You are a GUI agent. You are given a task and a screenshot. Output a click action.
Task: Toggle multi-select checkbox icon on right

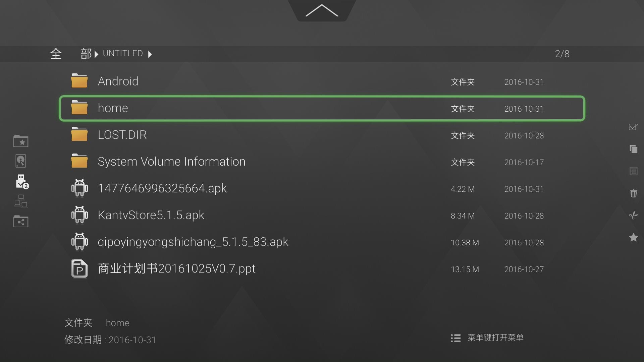(633, 127)
